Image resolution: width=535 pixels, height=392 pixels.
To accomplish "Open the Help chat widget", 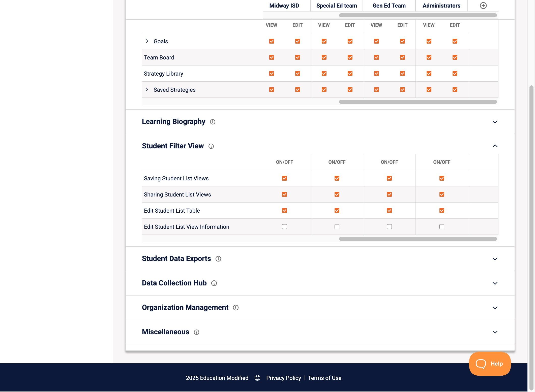I will [x=490, y=364].
